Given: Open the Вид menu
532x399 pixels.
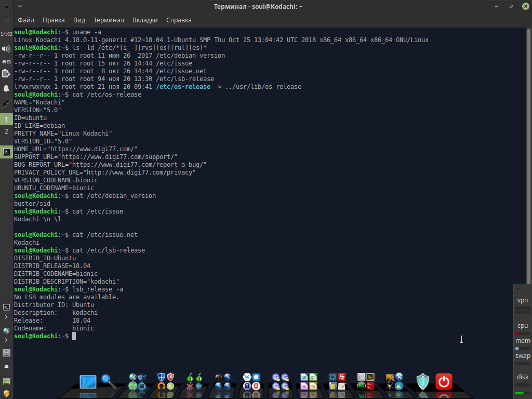Looking at the screenshot, I should (79, 20).
